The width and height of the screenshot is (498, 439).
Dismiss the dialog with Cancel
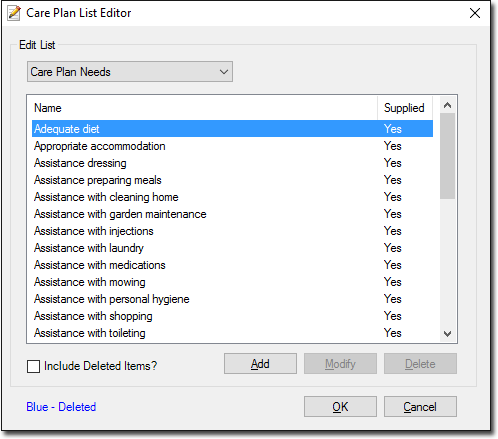click(420, 407)
